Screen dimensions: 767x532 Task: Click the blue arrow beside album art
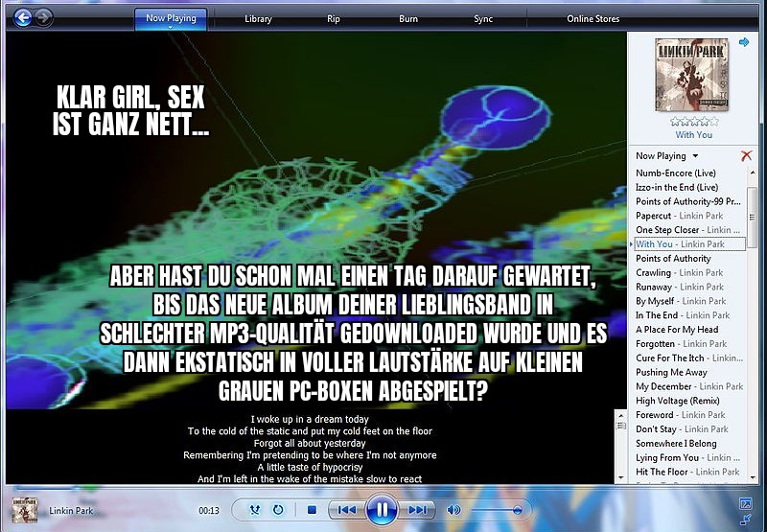pyautogui.click(x=744, y=43)
